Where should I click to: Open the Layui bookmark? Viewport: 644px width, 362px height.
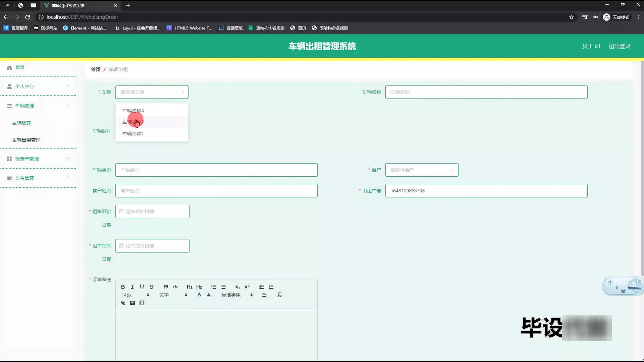[138, 28]
